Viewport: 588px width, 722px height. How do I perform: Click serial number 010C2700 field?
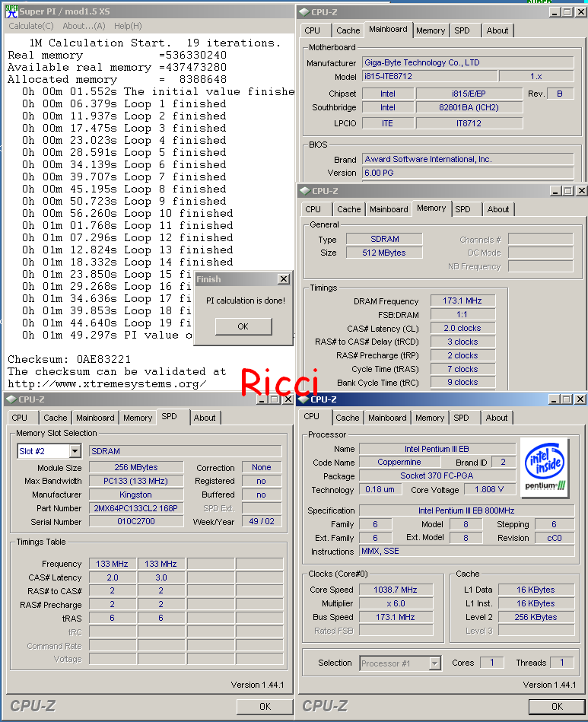(136, 521)
